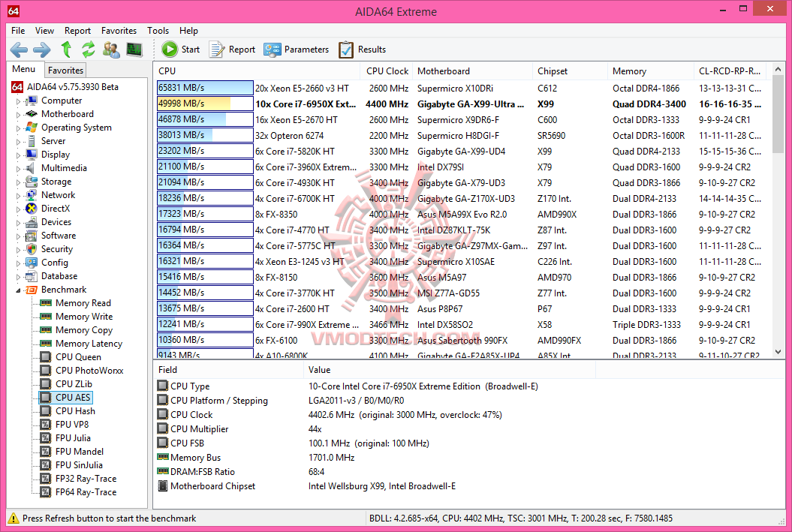Open the Report menu

[x=77, y=31]
